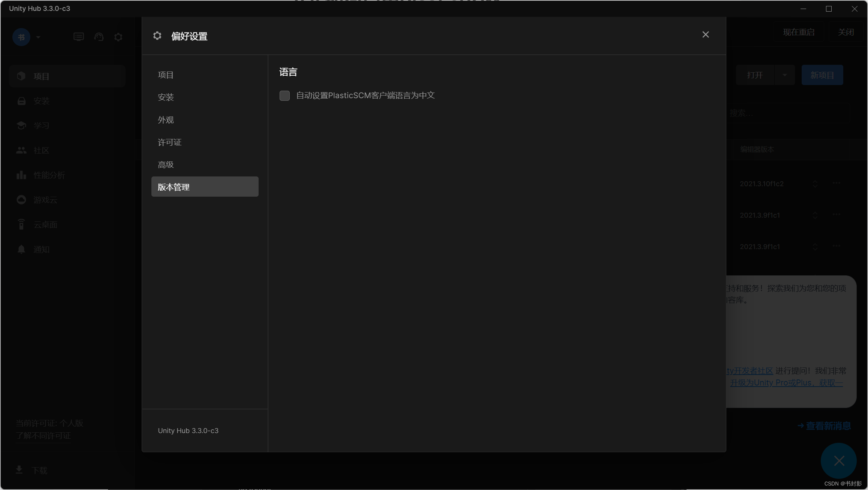Dismiss the round chat bubble close icon
The width and height of the screenshot is (868, 490).
coord(839,461)
